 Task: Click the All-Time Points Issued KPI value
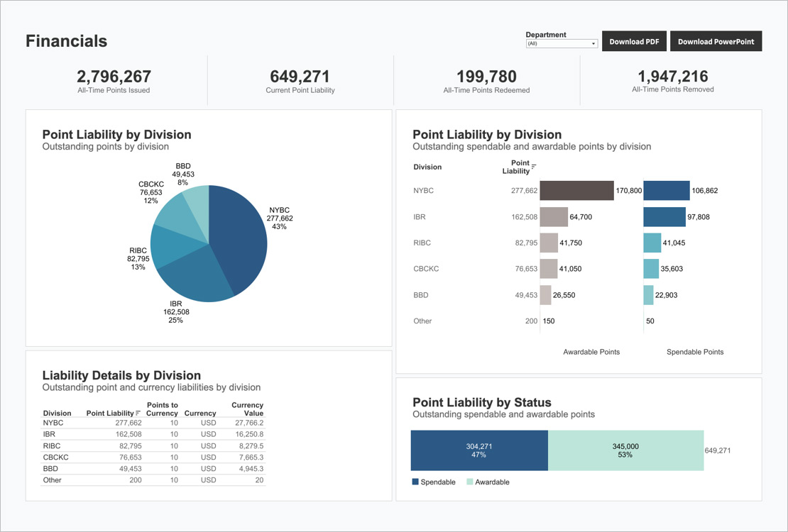(113, 76)
